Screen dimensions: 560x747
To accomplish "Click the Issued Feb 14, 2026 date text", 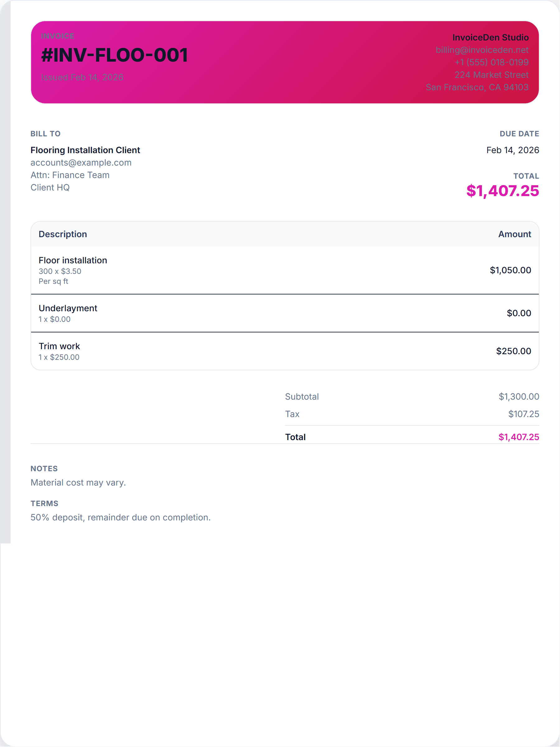I will point(82,77).
